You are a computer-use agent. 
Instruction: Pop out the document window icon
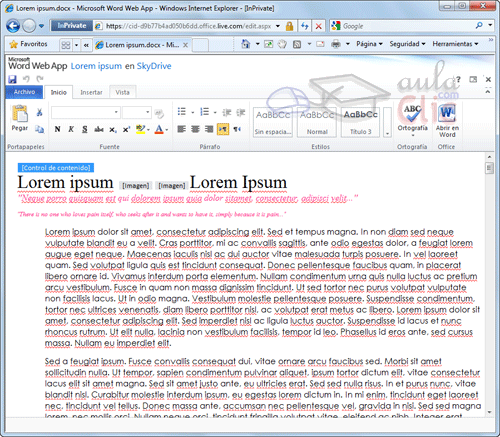[473, 79]
